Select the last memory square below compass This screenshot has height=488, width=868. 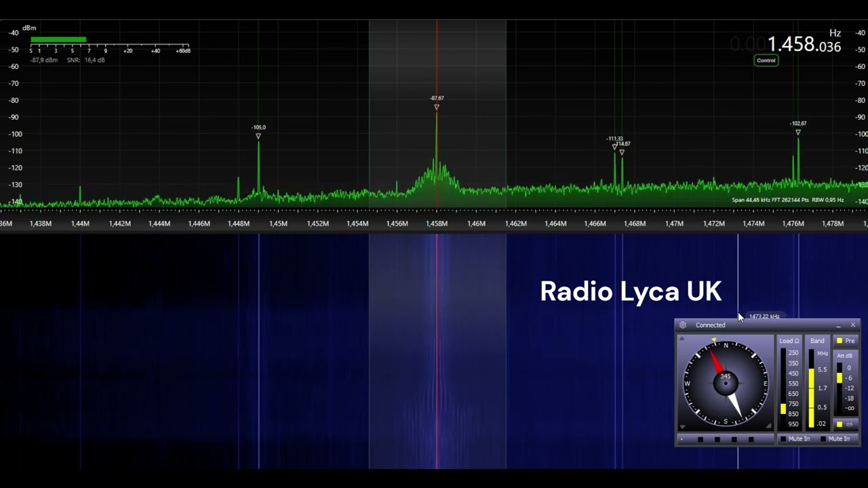click(x=751, y=439)
